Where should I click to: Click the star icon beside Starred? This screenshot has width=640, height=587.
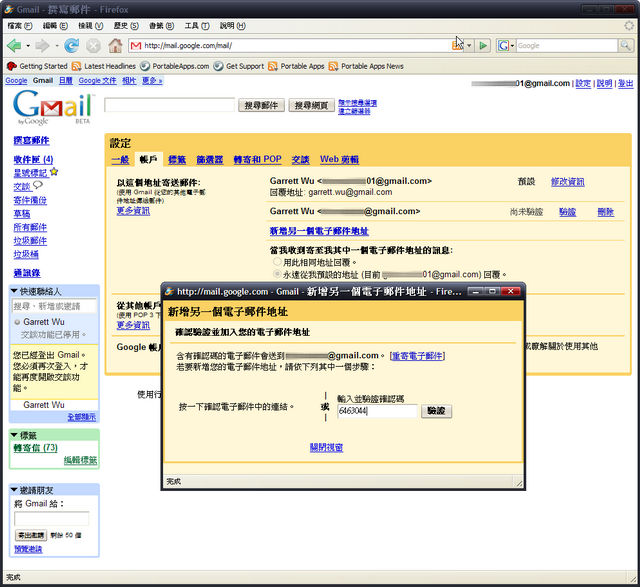pos(54,172)
